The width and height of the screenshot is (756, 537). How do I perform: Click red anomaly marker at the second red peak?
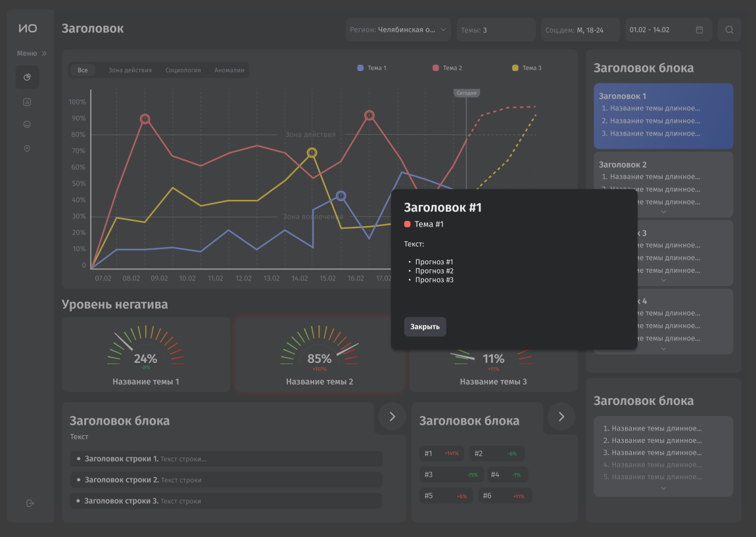click(x=369, y=115)
